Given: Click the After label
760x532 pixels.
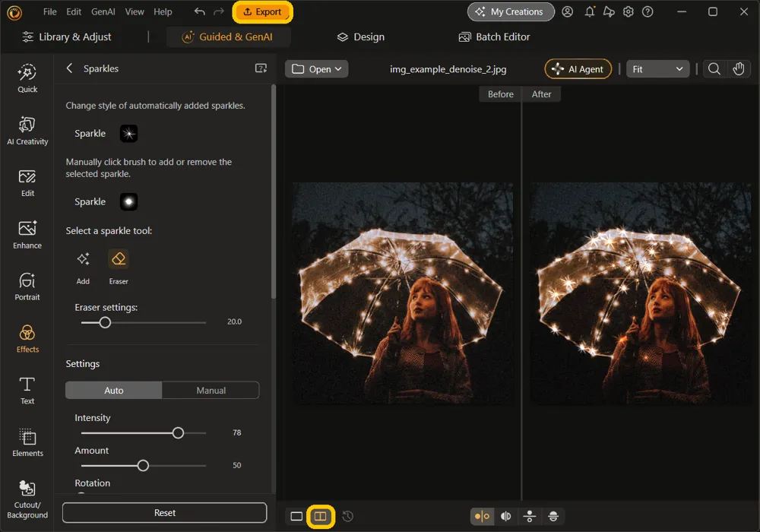Looking at the screenshot, I should 541,94.
